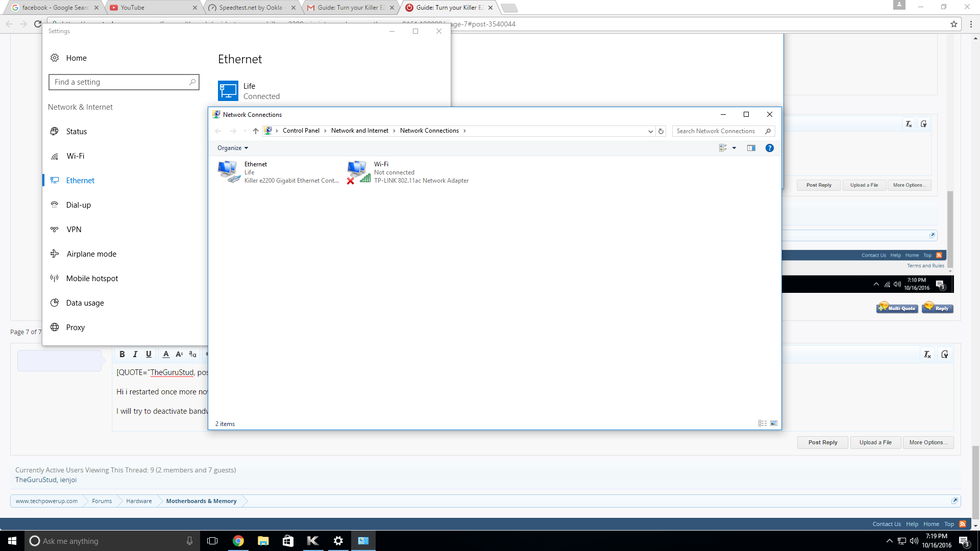Open TheGuruStud user profile link
The image size is (980, 551).
(36, 480)
